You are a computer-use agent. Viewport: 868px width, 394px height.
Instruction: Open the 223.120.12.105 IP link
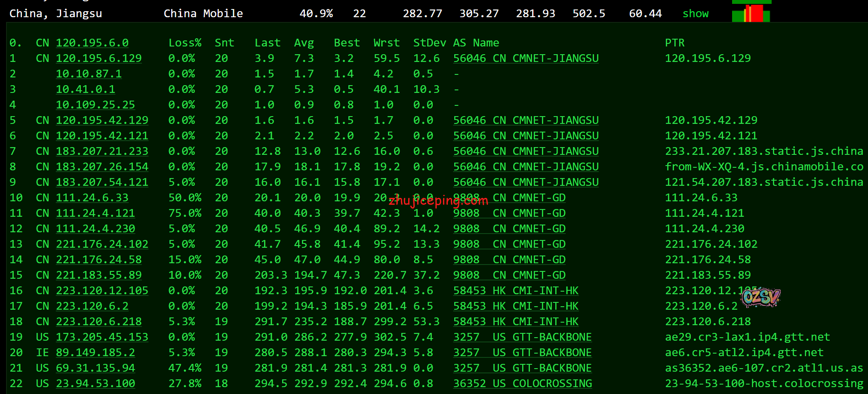coord(102,291)
